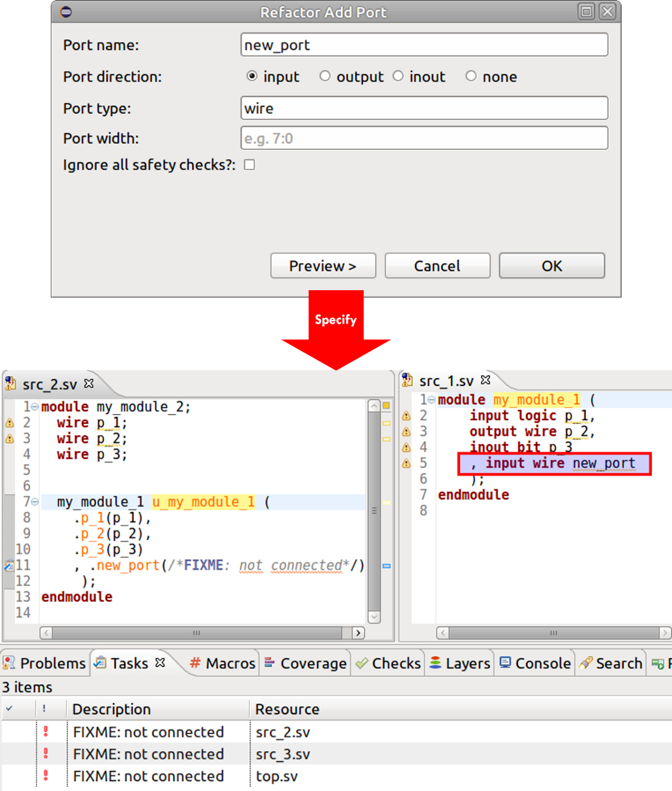Click the src_2.sv horizontal scrollbar
Viewport: 672px width, 791px height.
pos(197,633)
